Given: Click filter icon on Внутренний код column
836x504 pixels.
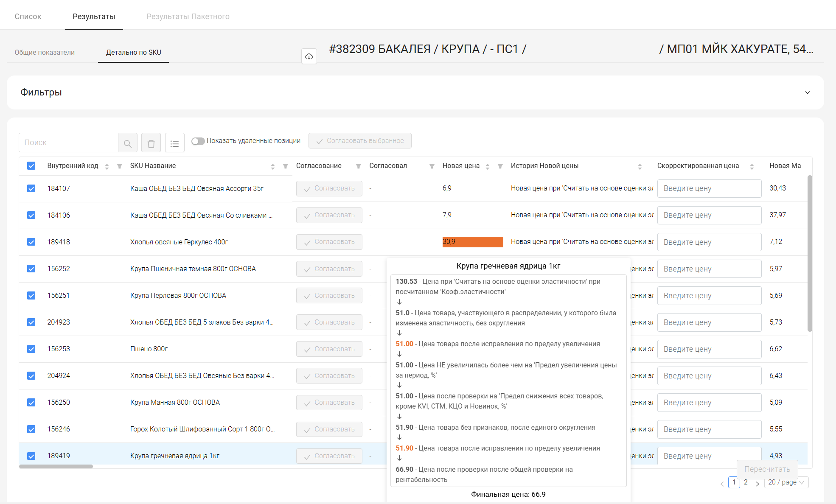Looking at the screenshot, I should coord(120,166).
